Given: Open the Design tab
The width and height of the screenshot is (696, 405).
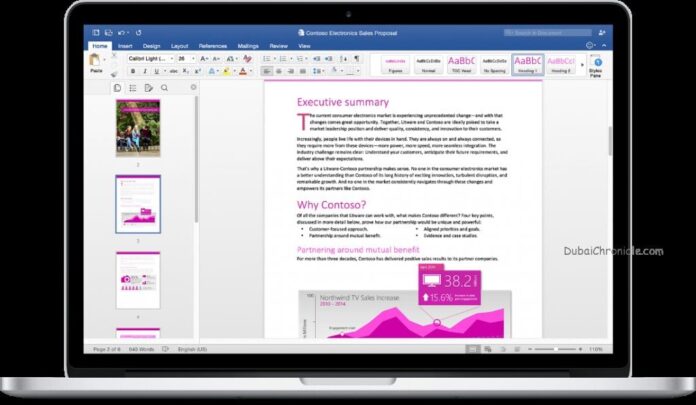Looking at the screenshot, I should [151, 46].
